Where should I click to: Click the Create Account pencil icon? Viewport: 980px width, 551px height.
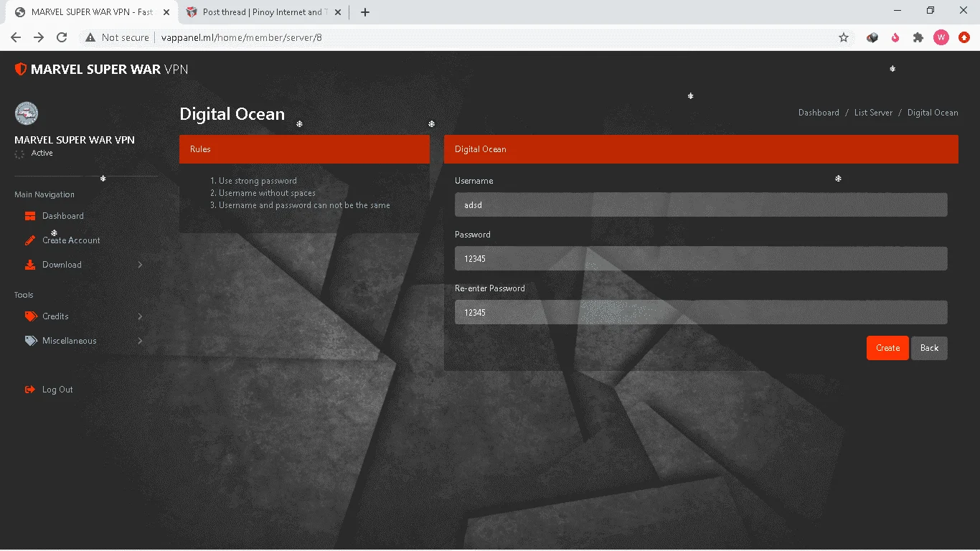(30, 240)
